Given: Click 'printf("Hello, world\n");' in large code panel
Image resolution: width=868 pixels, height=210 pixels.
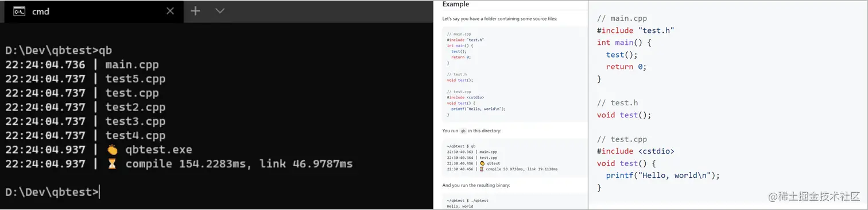Looking at the screenshot, I should [x=662, y=175].
